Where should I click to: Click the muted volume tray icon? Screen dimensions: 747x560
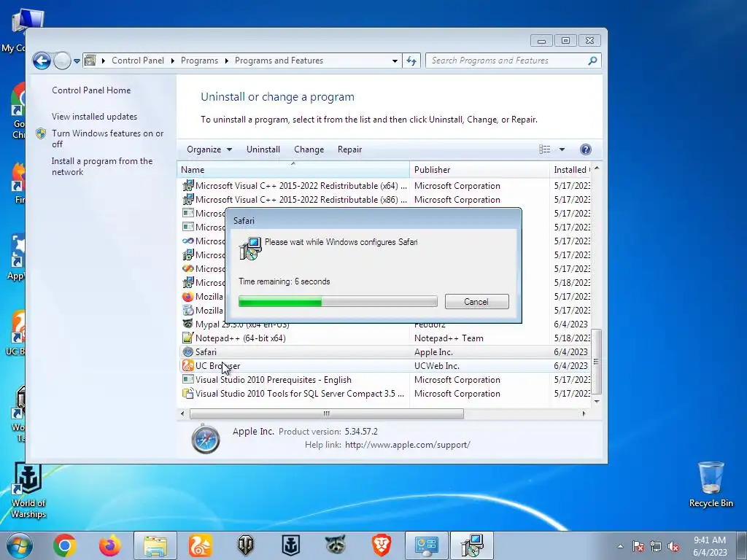click(673, 546)
